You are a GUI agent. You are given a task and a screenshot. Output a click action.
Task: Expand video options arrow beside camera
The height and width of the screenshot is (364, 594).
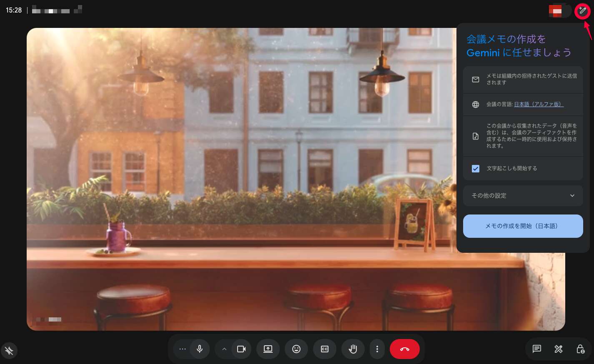tap(224, 349)
